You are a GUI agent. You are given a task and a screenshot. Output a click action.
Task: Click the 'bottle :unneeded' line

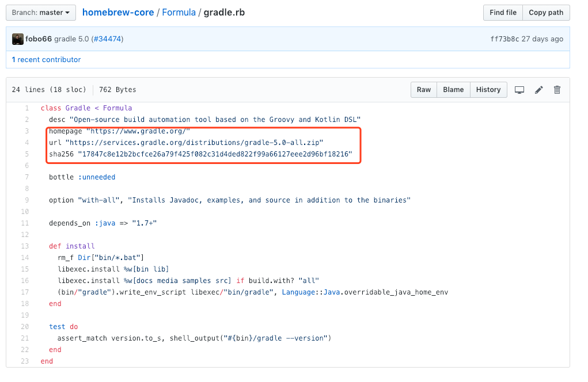pyautogui.click(x=82, y=177)
